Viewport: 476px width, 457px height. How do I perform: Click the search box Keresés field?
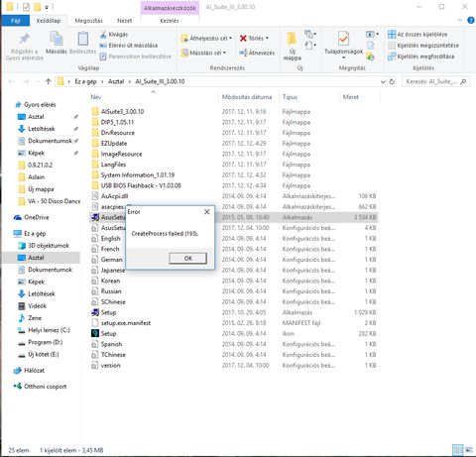click(436, 81)
